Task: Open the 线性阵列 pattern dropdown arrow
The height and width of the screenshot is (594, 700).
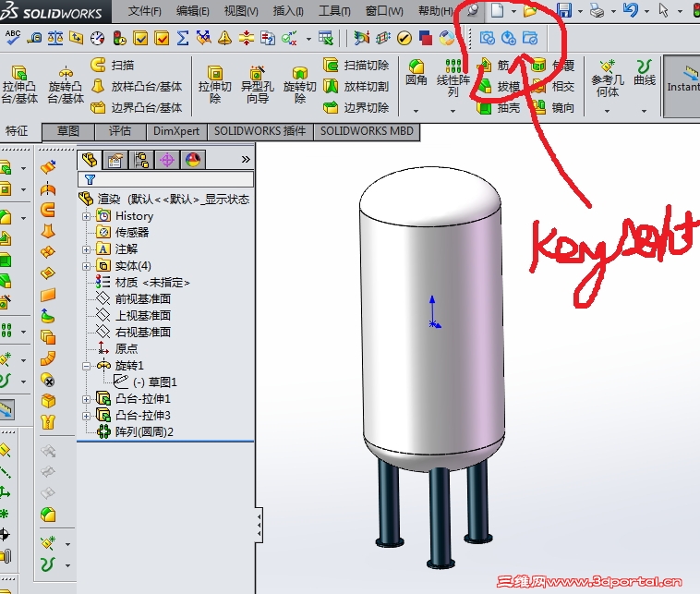Action: coord(453,111)
